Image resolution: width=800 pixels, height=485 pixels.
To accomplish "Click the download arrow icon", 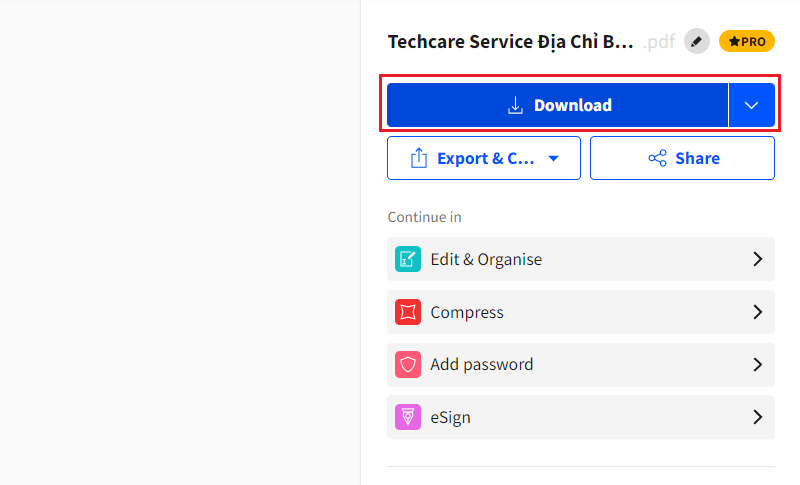I will [516, 105].
